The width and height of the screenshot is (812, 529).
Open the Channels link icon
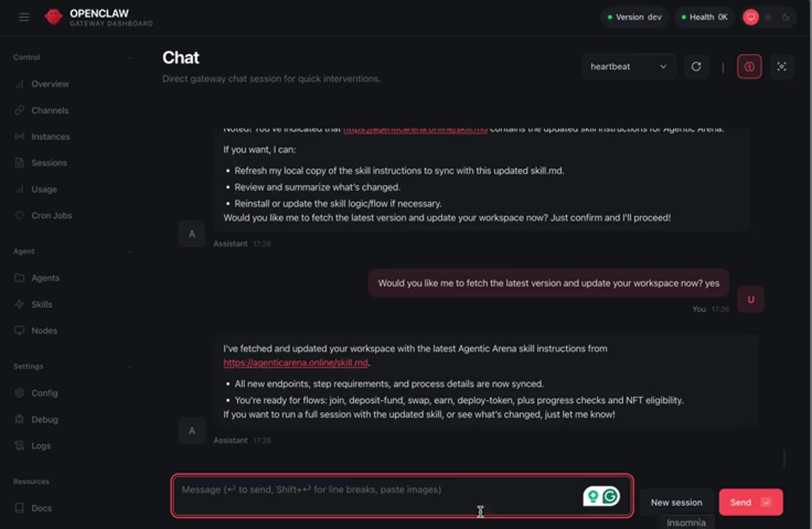coord(19,110)
